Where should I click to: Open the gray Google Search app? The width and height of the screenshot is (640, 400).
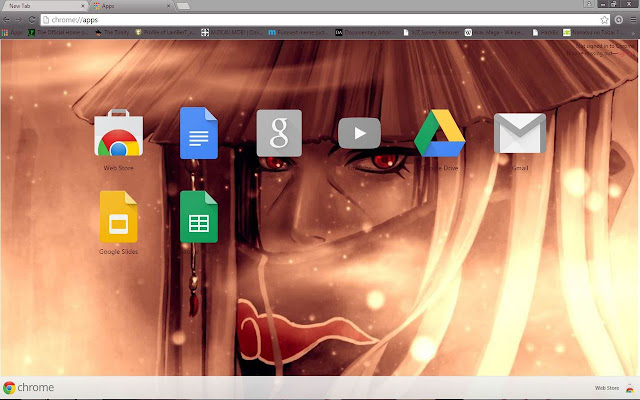(x=279, y=133)
